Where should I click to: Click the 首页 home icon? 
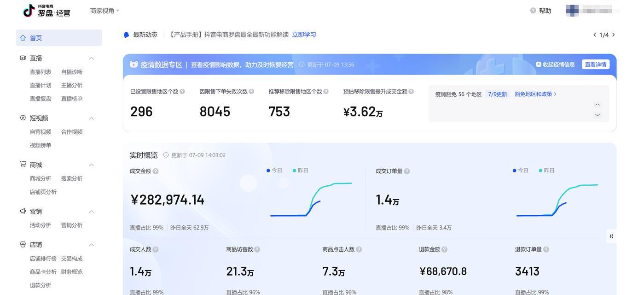pos(23,38)
